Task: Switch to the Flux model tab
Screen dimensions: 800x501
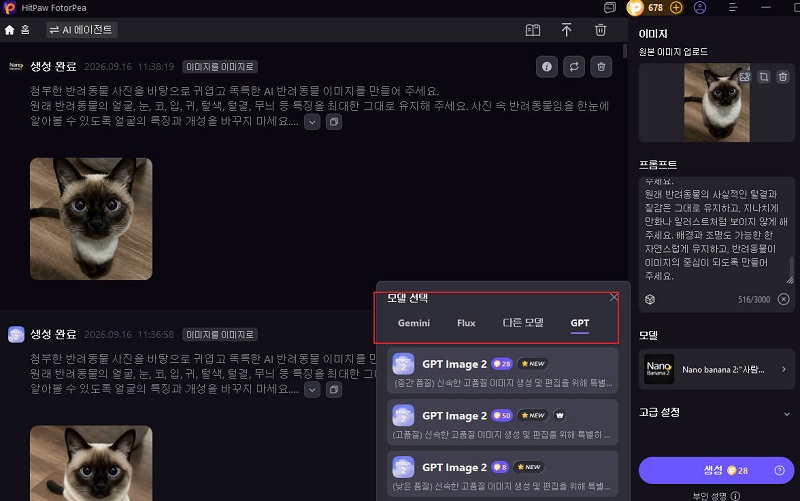Action: pos(466,323)
